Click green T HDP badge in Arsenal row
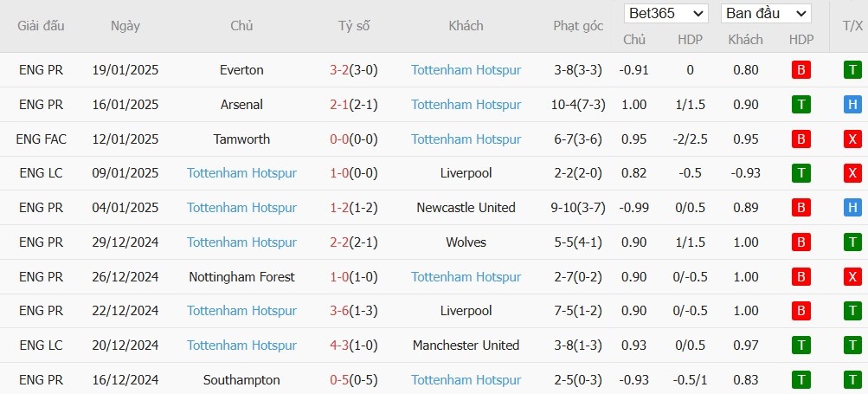This screenshot has height=394, width=868. click(x=800, y=105)
